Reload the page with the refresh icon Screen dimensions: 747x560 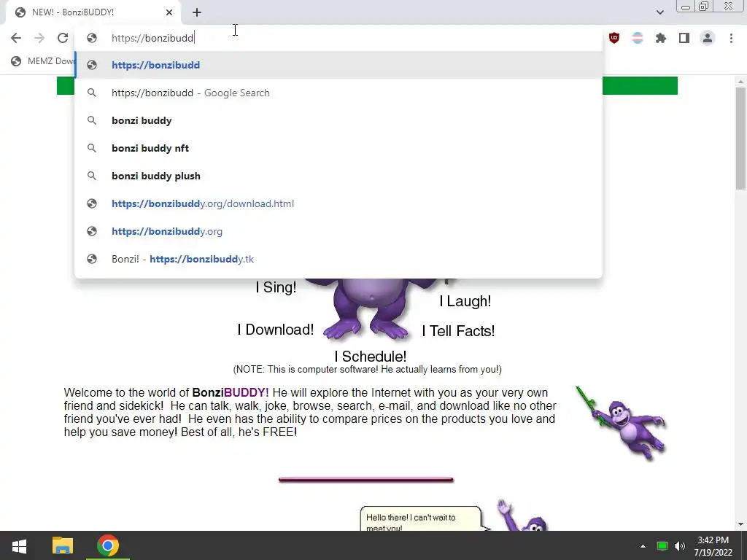pyautogui.click(x=63, y=38)
